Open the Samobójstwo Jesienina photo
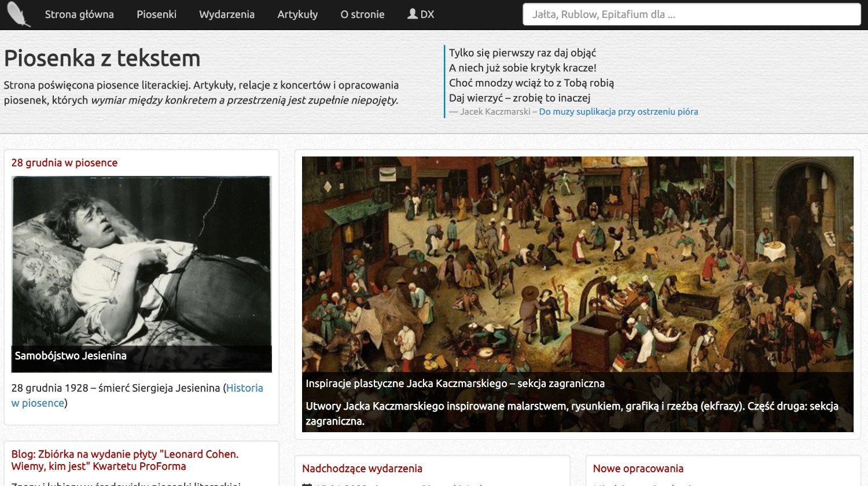This screenshot has height=486, width=868. [142, 274]
